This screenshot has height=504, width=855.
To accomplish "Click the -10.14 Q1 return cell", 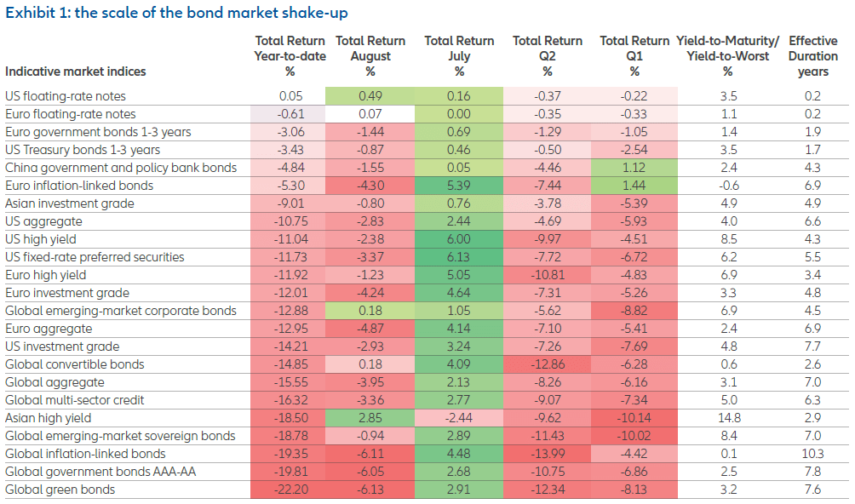I will (634, 418).
